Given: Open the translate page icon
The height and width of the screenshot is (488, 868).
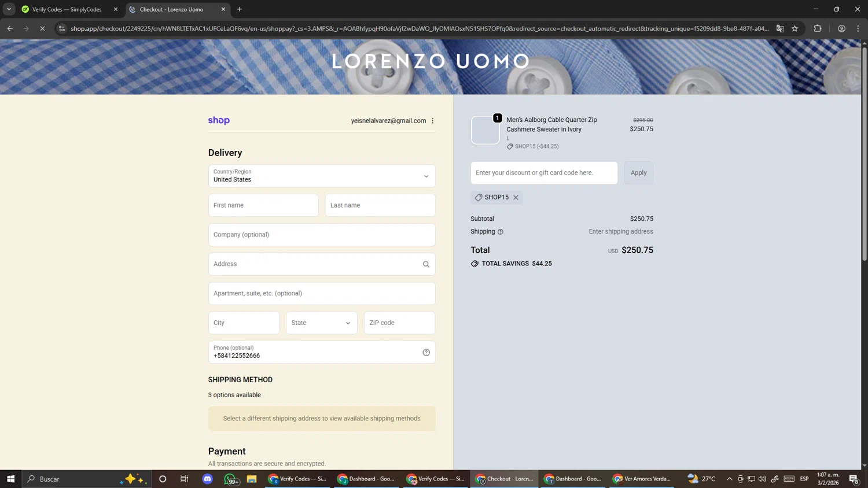Looking at the screenshot, I should click(x=780, y=28).
